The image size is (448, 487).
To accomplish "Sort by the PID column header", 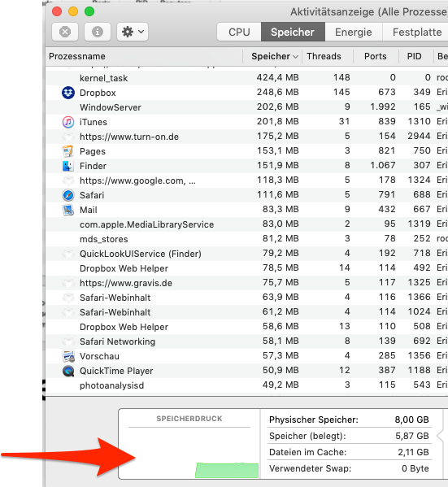I will click(415, 56).
